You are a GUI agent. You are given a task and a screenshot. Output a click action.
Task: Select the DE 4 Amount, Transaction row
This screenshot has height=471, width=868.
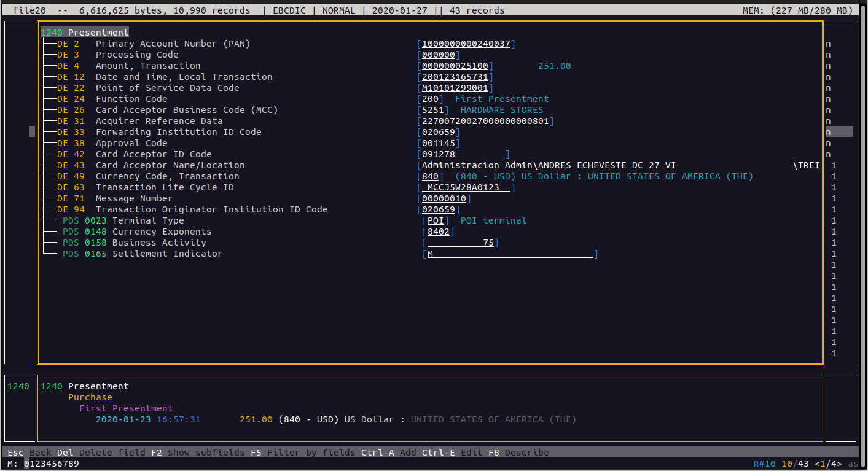(x=147, y=66)
